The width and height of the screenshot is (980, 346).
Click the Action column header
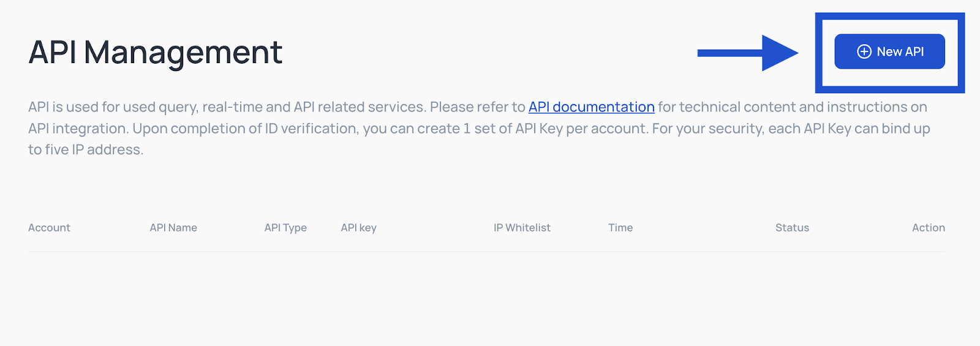coord(929,228)
